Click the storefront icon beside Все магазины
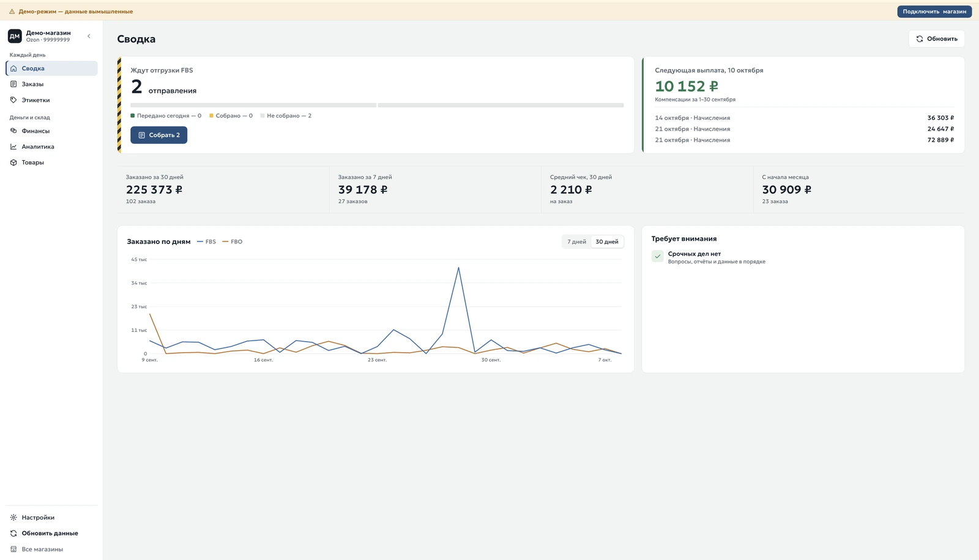The width and height of the screenshot is (979, 560). pos(13,550)
